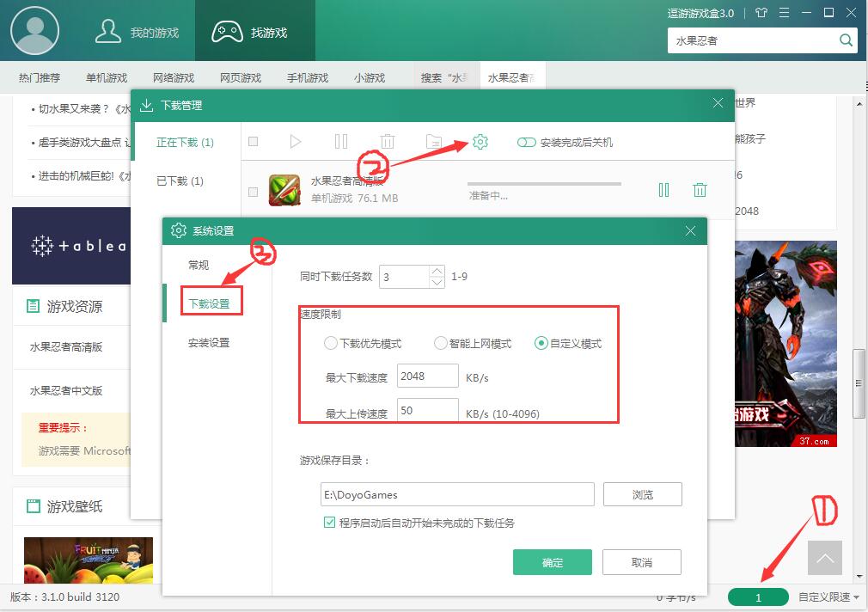Tick the select-all checkbox in download toolbar
Viewport: 868px width, 612px height.
(253, 141)
